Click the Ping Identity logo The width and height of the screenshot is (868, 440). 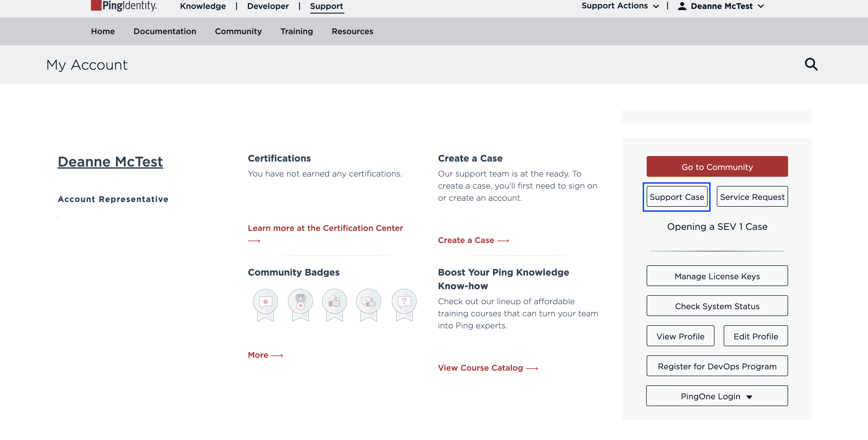click(x=123, y=6)
